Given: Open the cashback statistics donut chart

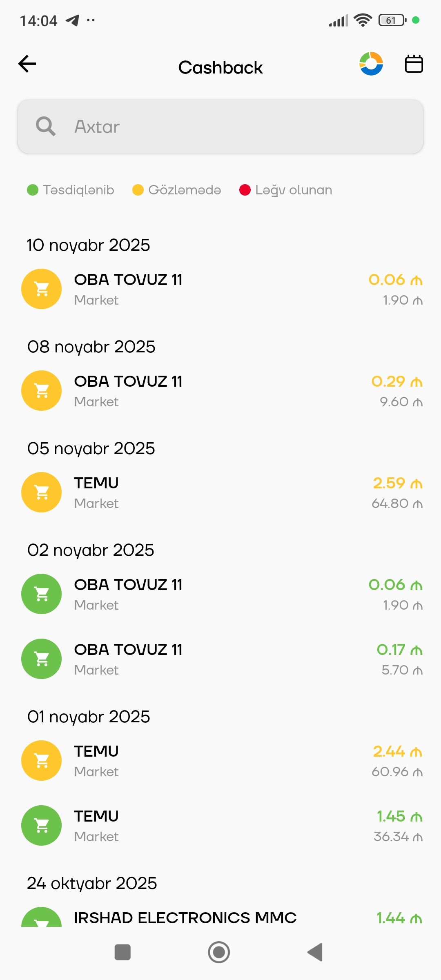Looking at the screenshot, I should [371, 64].
